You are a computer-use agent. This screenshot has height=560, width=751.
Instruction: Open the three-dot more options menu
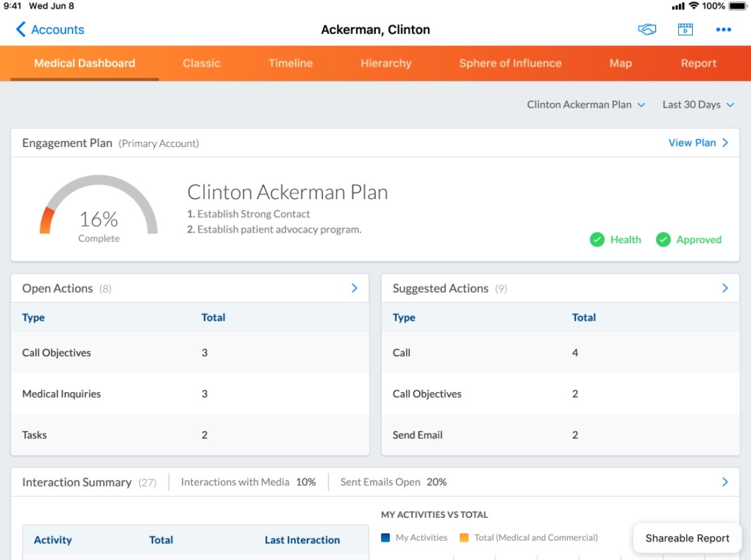click(x=723, y=29)
